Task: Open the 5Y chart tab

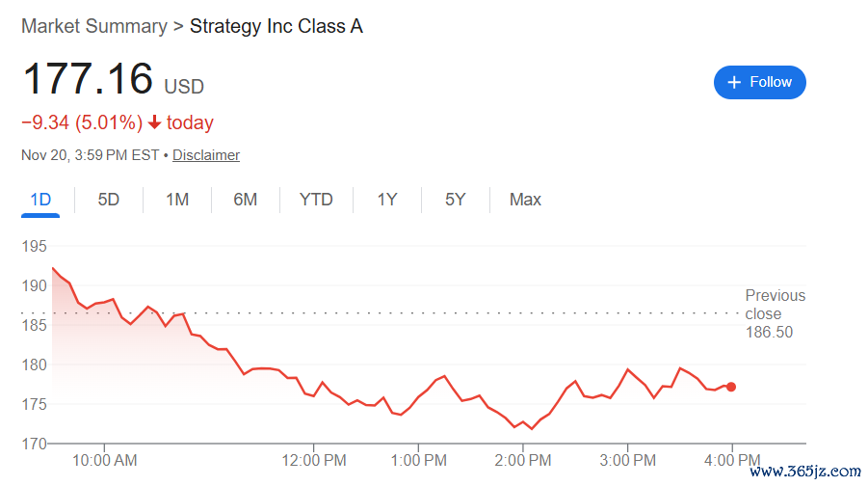Action: (x=456, y=200)
